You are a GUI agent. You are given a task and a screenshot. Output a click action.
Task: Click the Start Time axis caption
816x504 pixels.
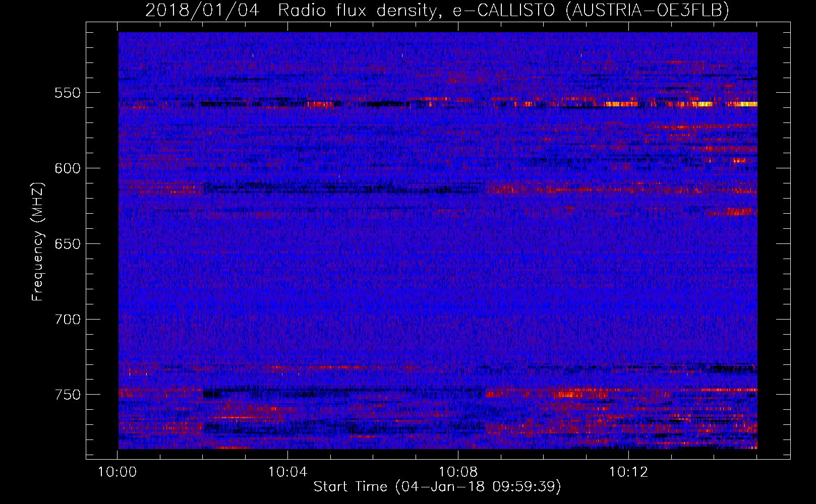coord(437,487)
